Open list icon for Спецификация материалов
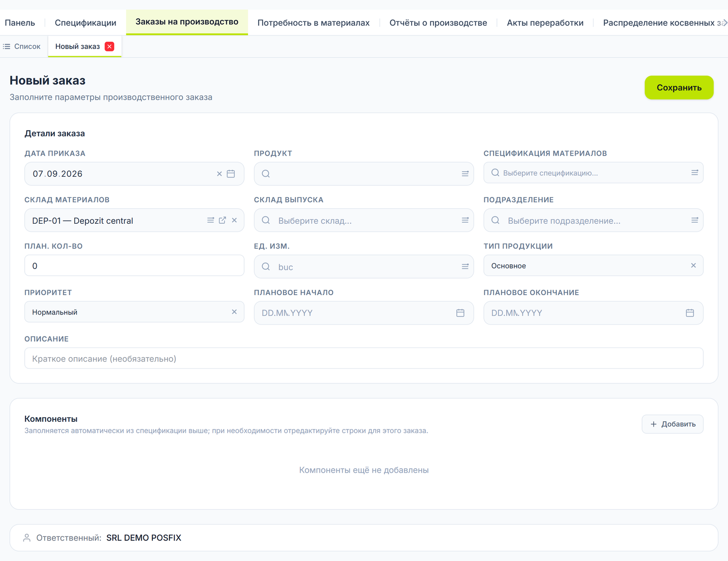This screenshot has height=561, width=728. click(x=695, y=173)
